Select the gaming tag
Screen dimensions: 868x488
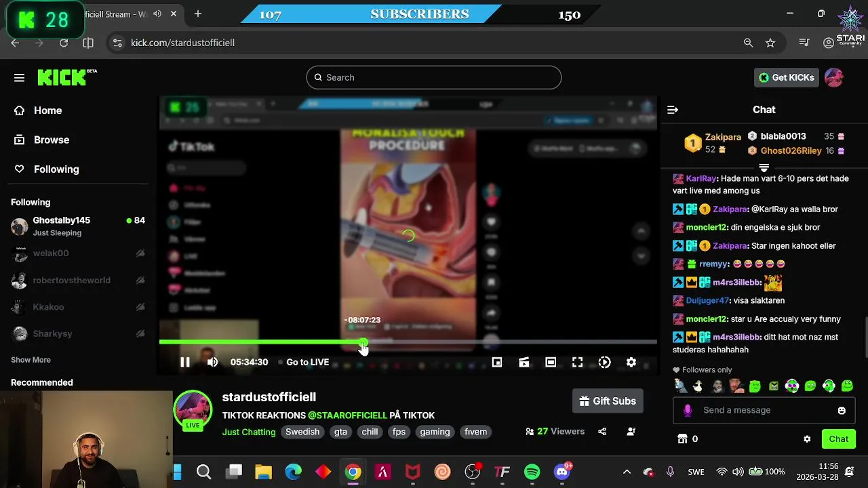435,432
